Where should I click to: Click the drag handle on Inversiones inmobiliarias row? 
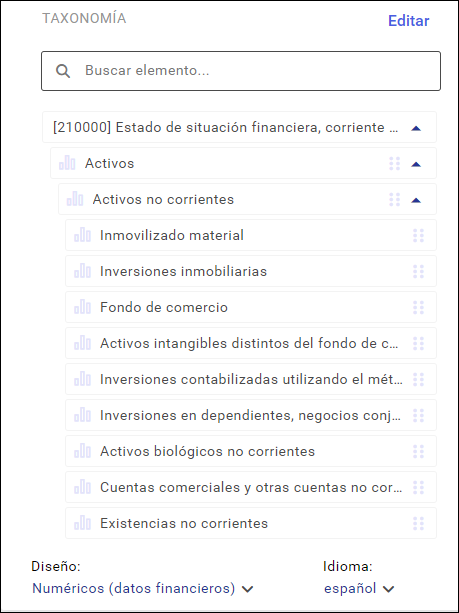point(418,271)
